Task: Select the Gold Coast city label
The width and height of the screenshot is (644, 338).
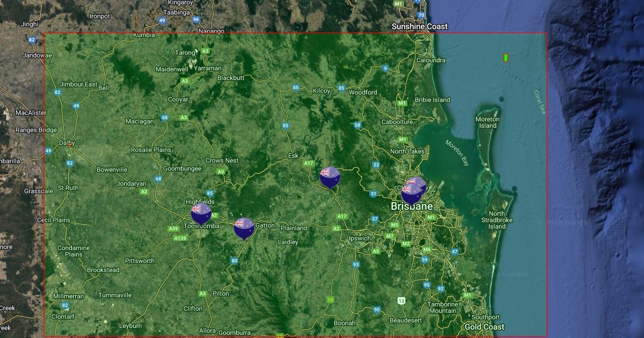Action: click(484, 327)
